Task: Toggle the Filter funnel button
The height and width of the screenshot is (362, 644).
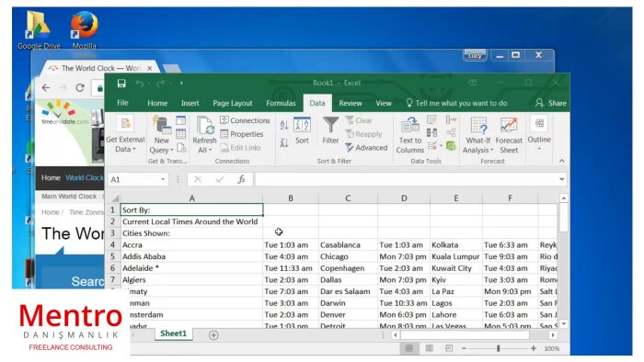Action: (x=330, y=130)
